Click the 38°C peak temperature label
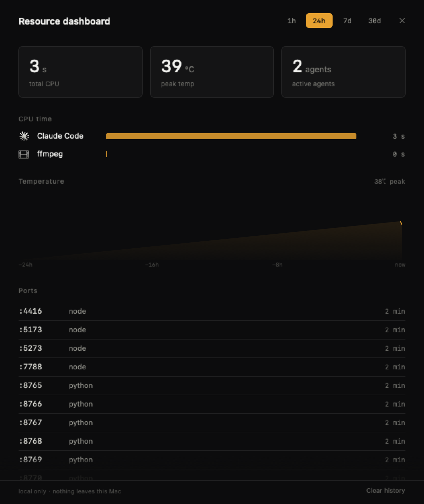 [390, 182]
